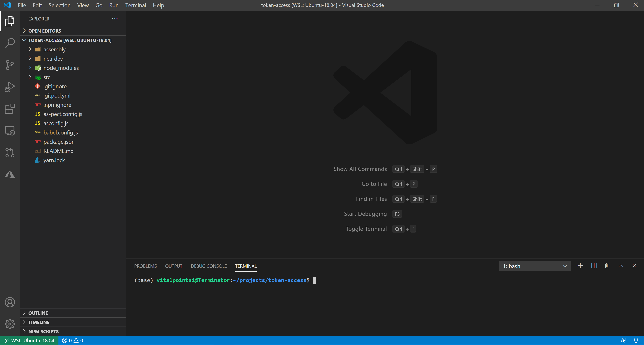Expand the node_modules folder
The image size is (644, 345).
pos(73,68)
